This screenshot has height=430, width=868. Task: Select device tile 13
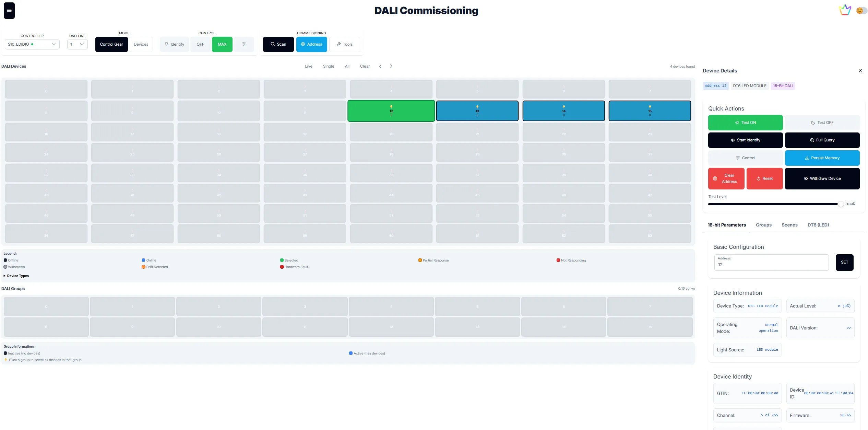click(x=477, y=111)
